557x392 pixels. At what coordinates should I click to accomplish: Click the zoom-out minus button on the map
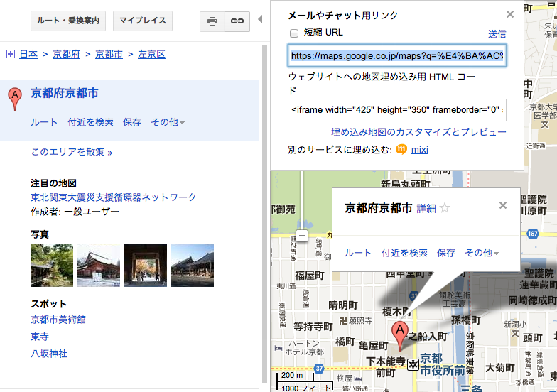coord(302,236)
